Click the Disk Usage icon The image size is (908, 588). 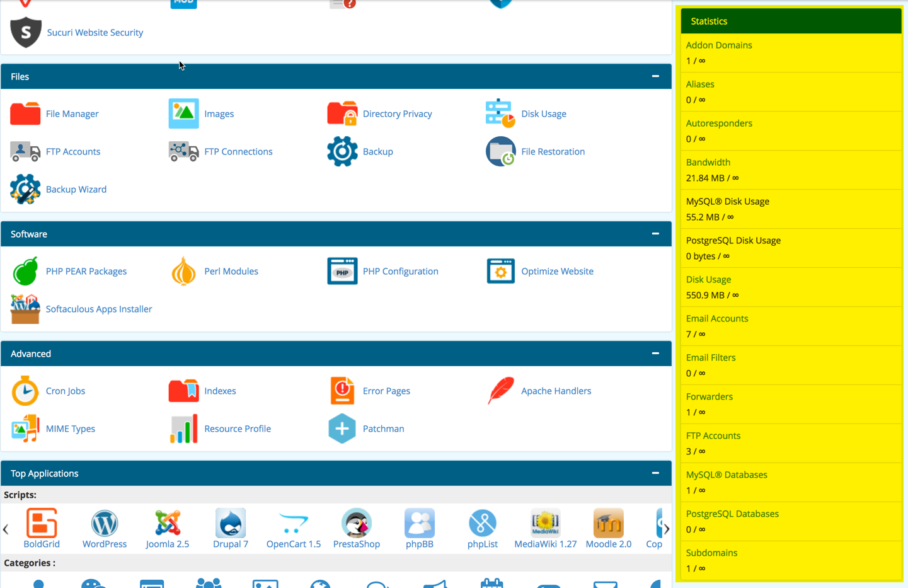point(500,114)
